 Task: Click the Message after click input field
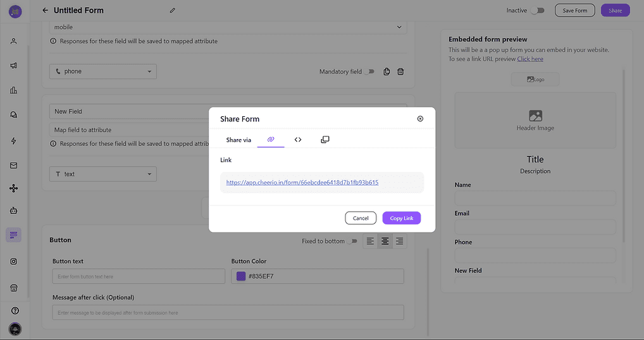(x=228, y=312)
